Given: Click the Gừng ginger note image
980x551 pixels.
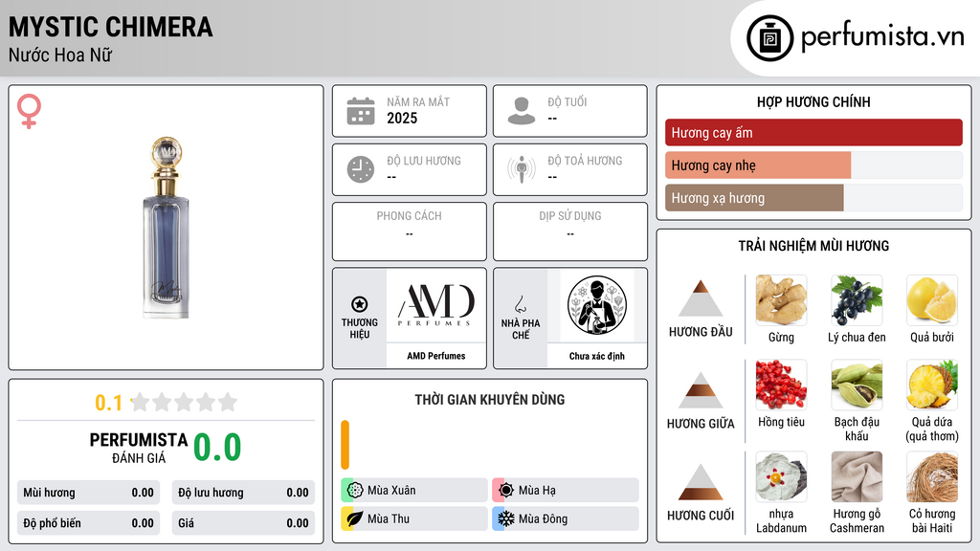Looking at the screenshot, I should click(x=781, y=300).
